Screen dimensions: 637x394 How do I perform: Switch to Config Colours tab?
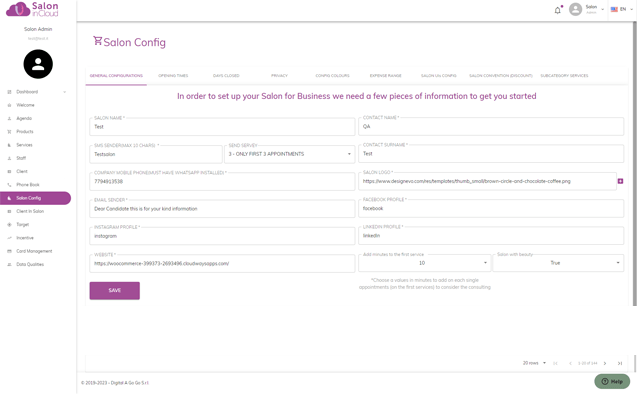click(332, 76)
